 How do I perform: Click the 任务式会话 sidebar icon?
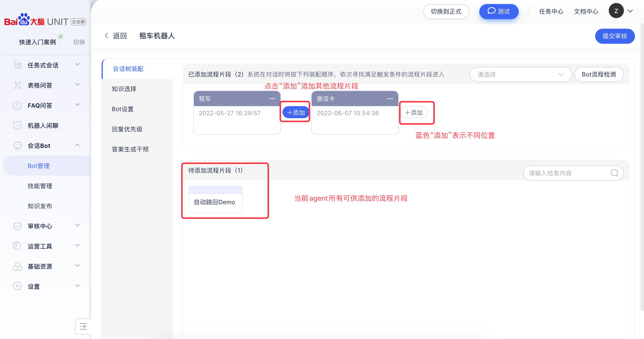[18, 65]
